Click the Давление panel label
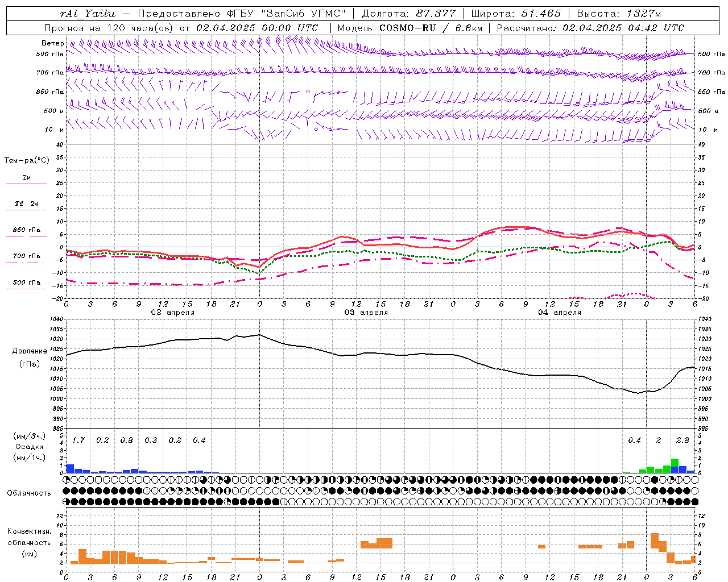Viewport: 728px width, 582px height. (30, 351)
